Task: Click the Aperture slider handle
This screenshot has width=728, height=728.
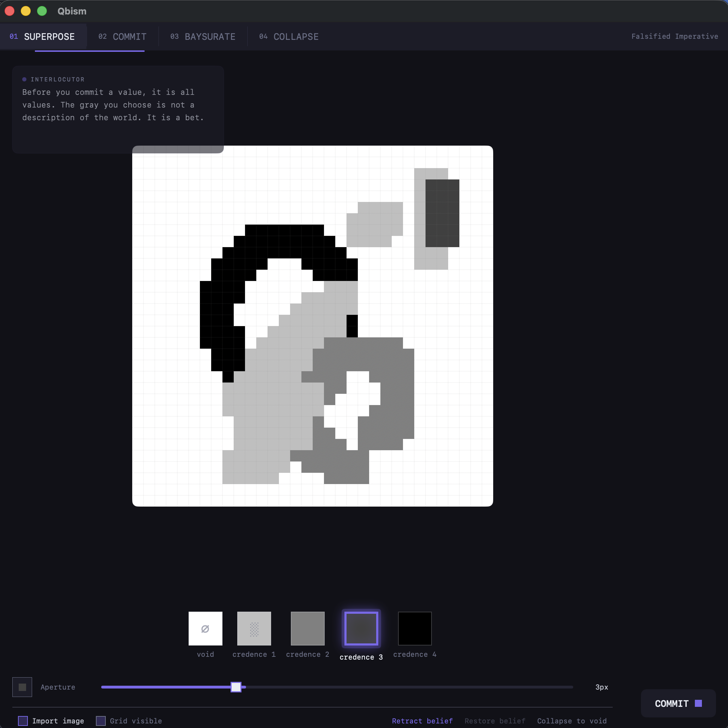Action: click(x=236, y=687)
